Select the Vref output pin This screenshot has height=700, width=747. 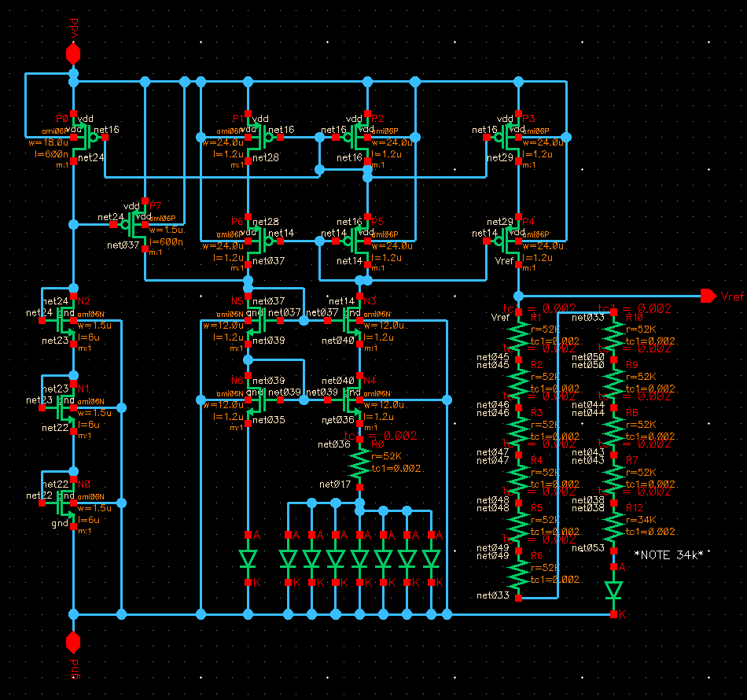click(x=708, y=296)
